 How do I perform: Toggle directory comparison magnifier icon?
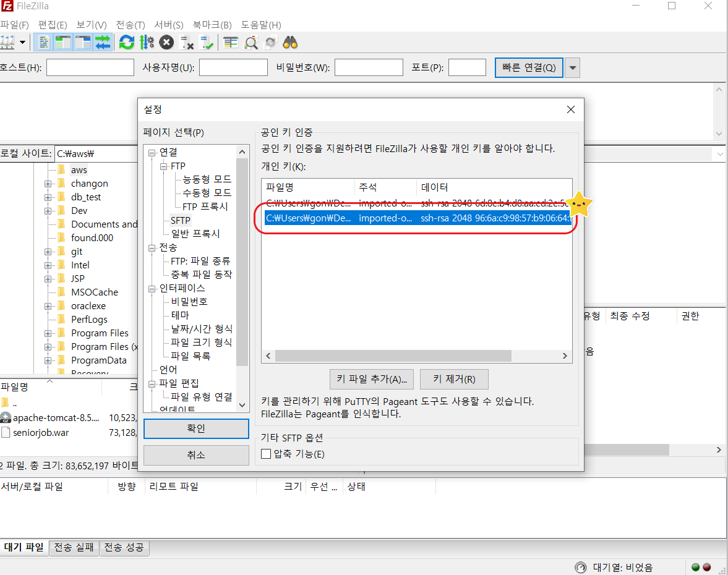pos(251,43)
